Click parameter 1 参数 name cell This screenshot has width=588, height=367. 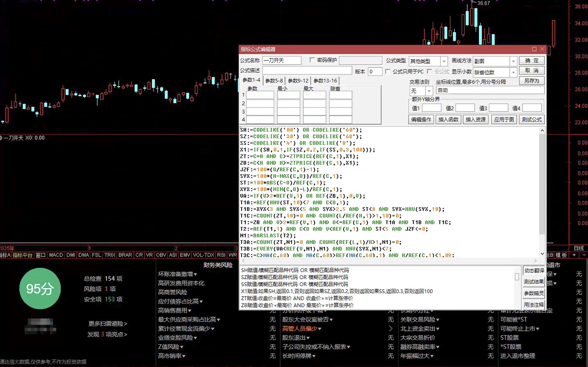[260, 95]
